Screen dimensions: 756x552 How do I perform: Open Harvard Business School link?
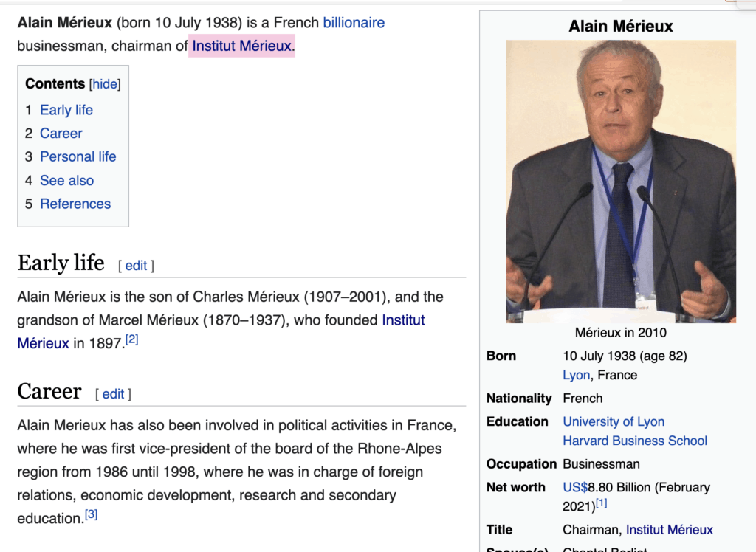point(635,441)
